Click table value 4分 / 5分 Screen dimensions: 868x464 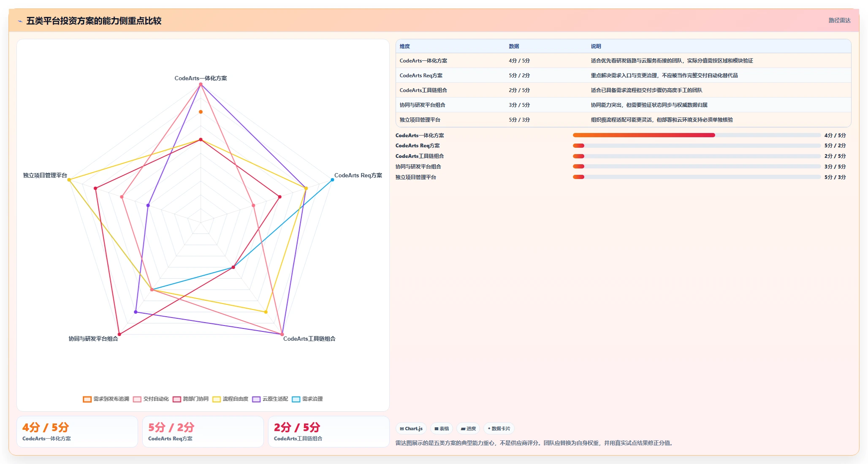(519, 61)
